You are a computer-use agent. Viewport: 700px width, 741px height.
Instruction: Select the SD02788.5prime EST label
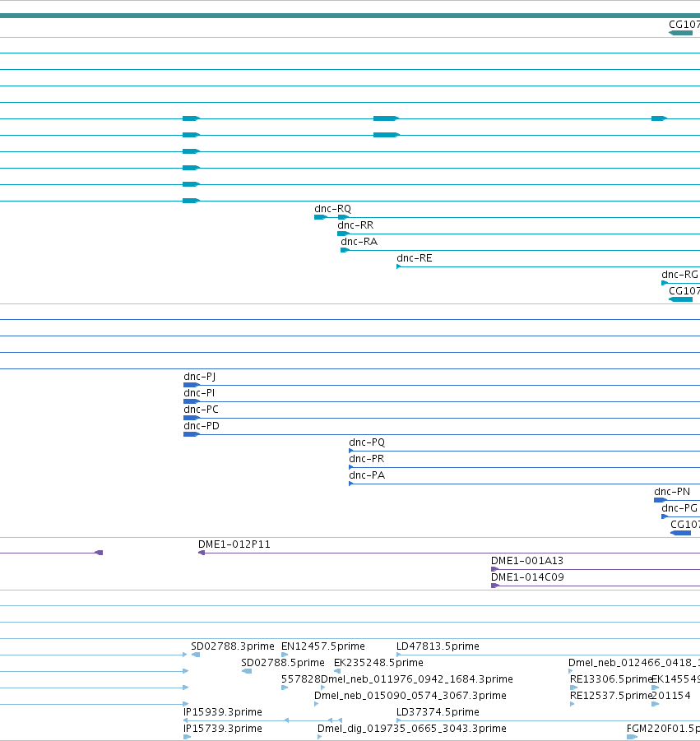click(x=283, y=663)
